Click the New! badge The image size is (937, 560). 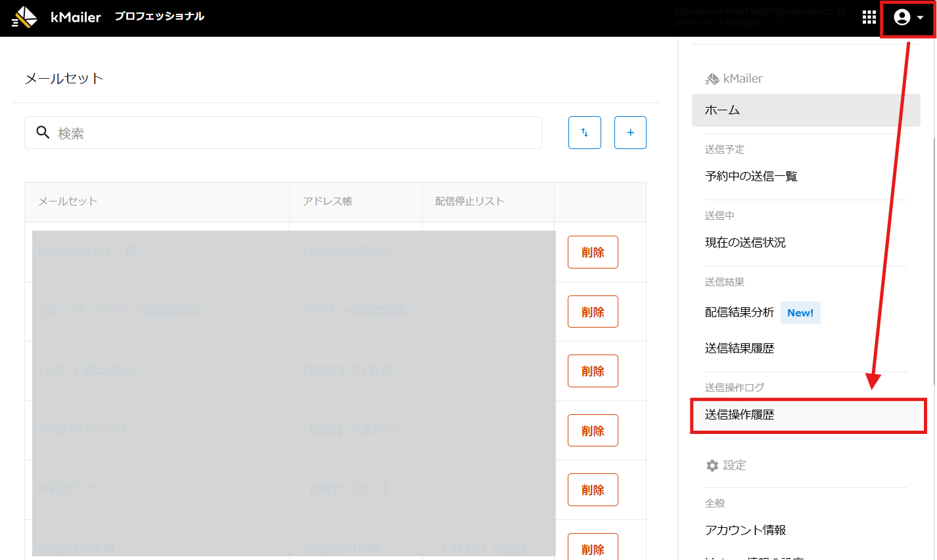800,313
